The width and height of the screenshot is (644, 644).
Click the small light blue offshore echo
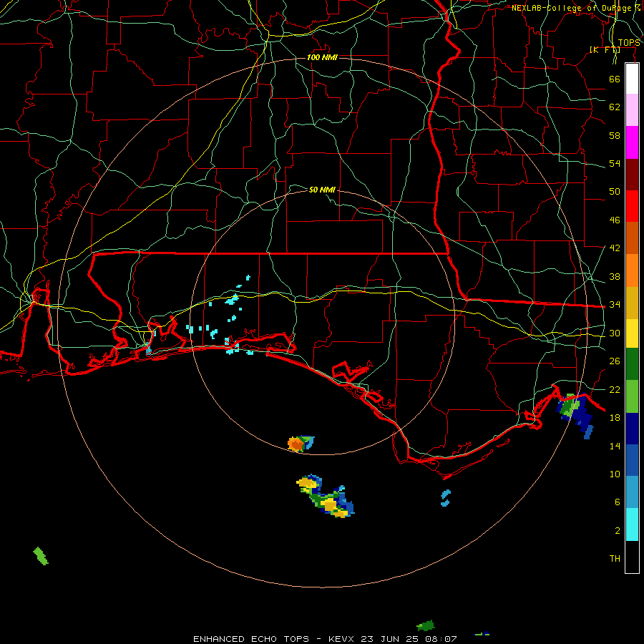coord(446,498)
